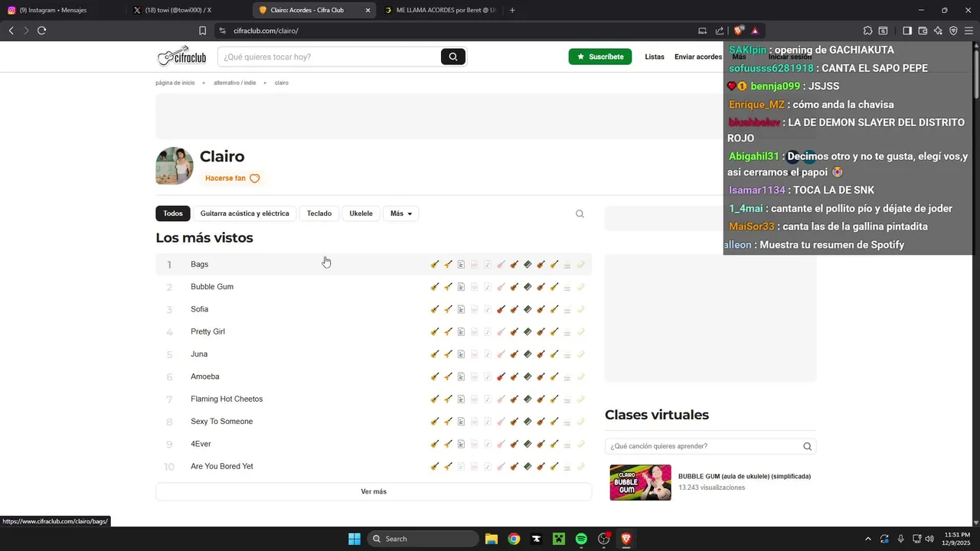980x551 pixels.
Task: Open Brave Wallet icon in toolbar
Action: 923,31
